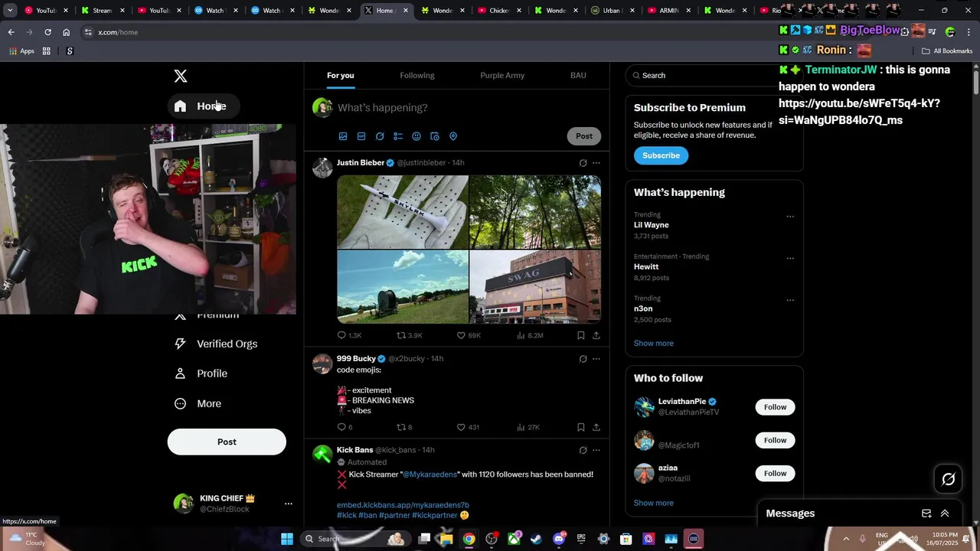980x551 pixels.
Task: Open the @Mykaraedens mention link
Action: [x=430, y=474]
